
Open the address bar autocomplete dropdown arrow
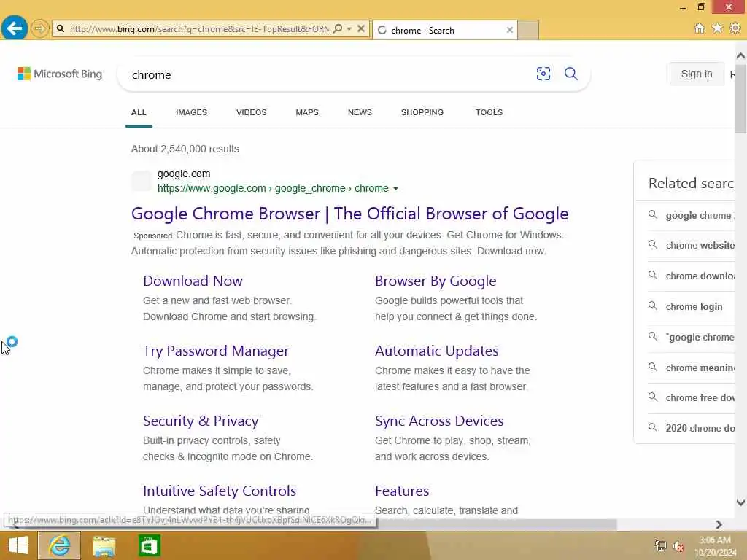pos(349,28)
